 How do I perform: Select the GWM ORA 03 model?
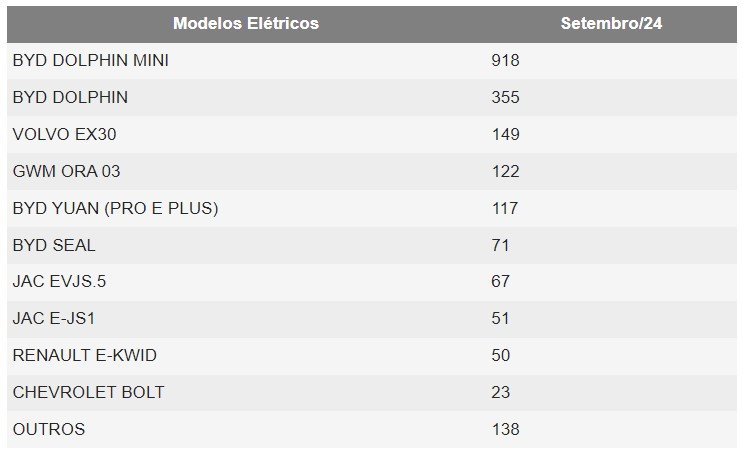pos(66,171)
